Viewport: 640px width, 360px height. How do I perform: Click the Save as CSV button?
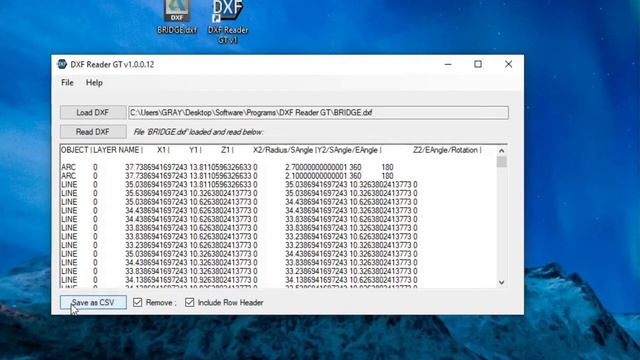coord(93,302)
